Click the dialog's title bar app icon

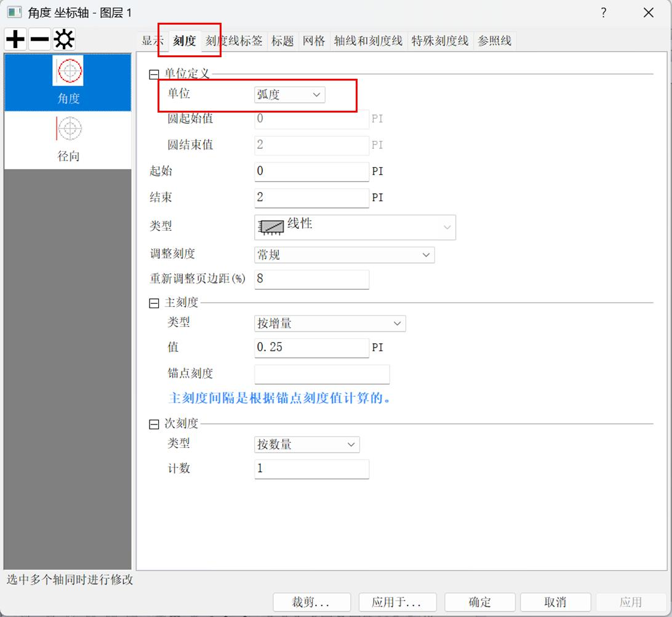(x=14, y=12)
